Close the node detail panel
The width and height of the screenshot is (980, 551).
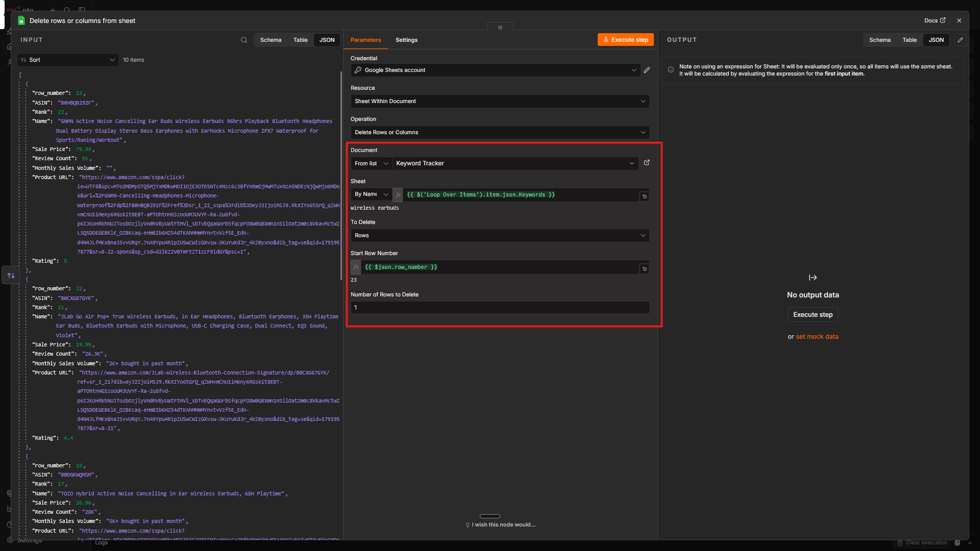coord(959,20)
